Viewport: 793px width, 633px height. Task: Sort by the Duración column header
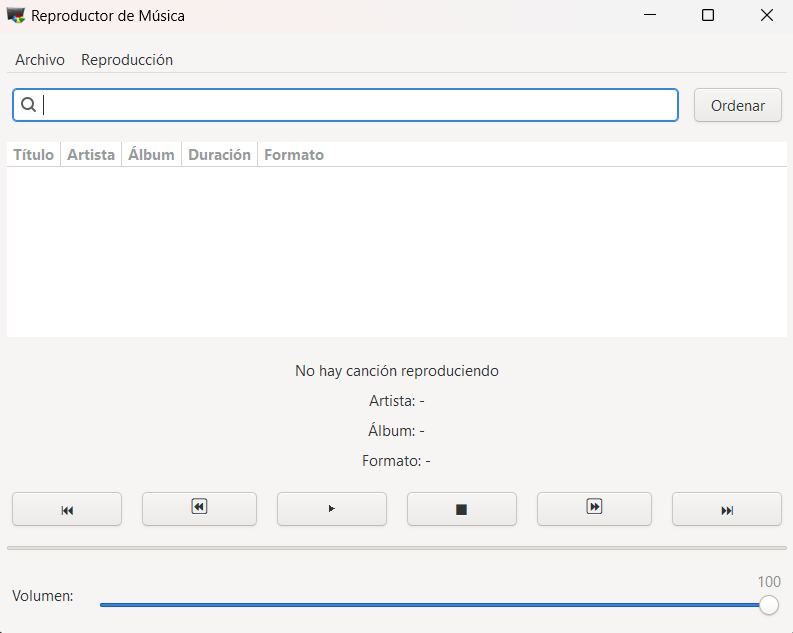pos(219,155)
